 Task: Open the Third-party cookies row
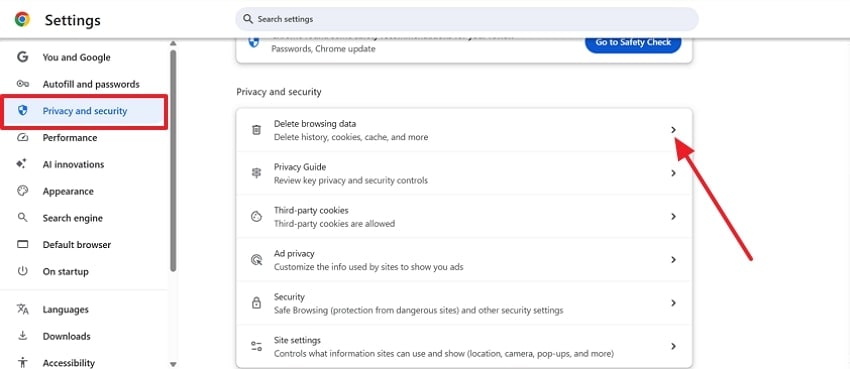[464, 217]
